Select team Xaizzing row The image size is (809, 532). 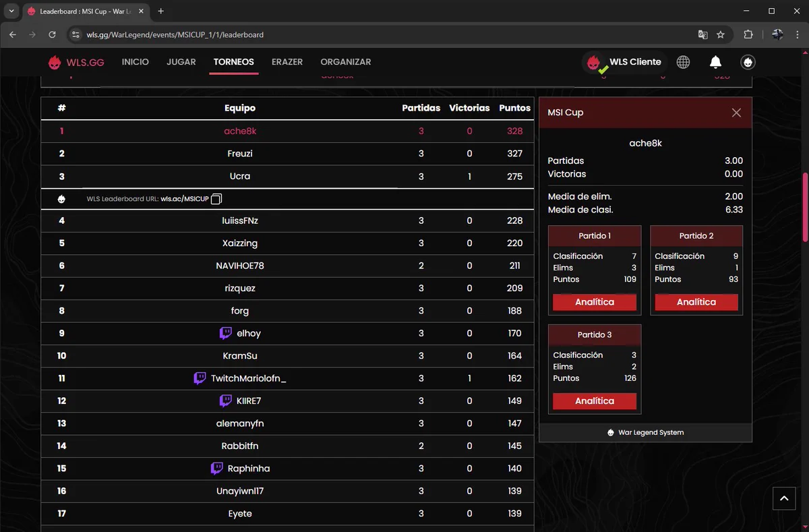(288, 243)
